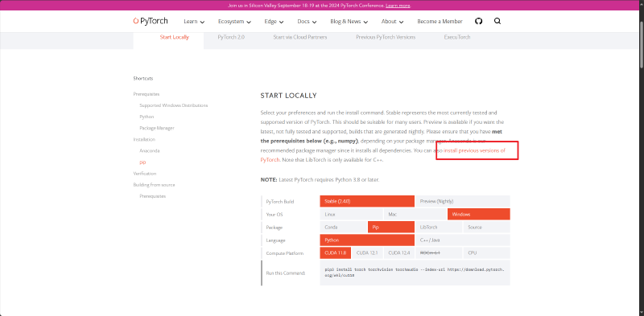Select Pip package option
This screenshot has width=644, height=316.
tap(391, 227)
